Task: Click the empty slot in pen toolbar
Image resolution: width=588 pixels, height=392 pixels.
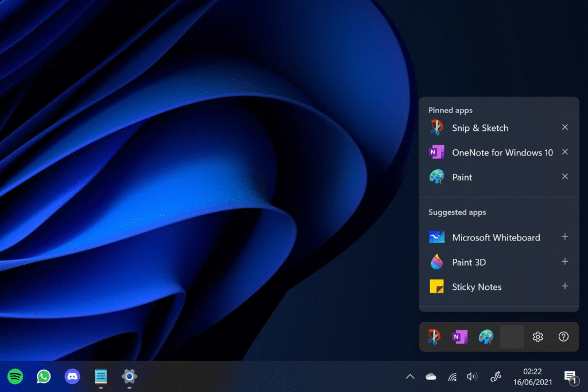Action: [x=512, y=337]
